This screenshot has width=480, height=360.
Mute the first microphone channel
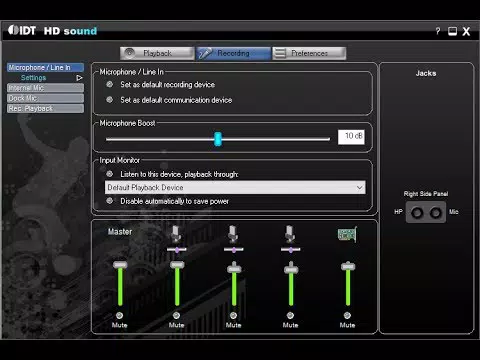(176, 315)
